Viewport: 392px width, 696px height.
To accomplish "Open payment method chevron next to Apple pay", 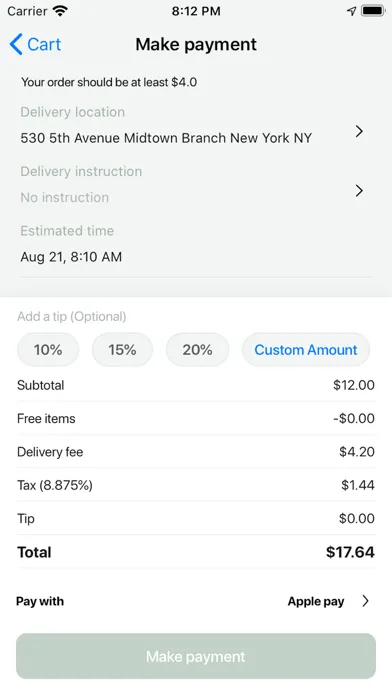I will (x=365, y=601).
